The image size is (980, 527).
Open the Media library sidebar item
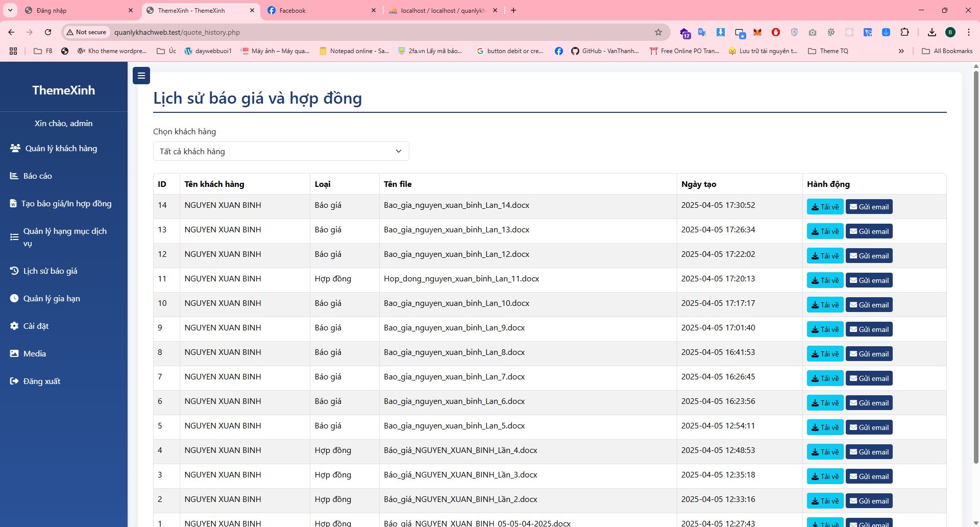(x=34, y=354)
